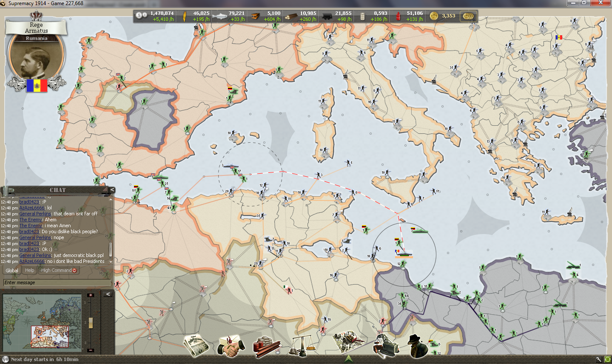
Task: Click the coal cart resource icon
Action: coord(327,17)
